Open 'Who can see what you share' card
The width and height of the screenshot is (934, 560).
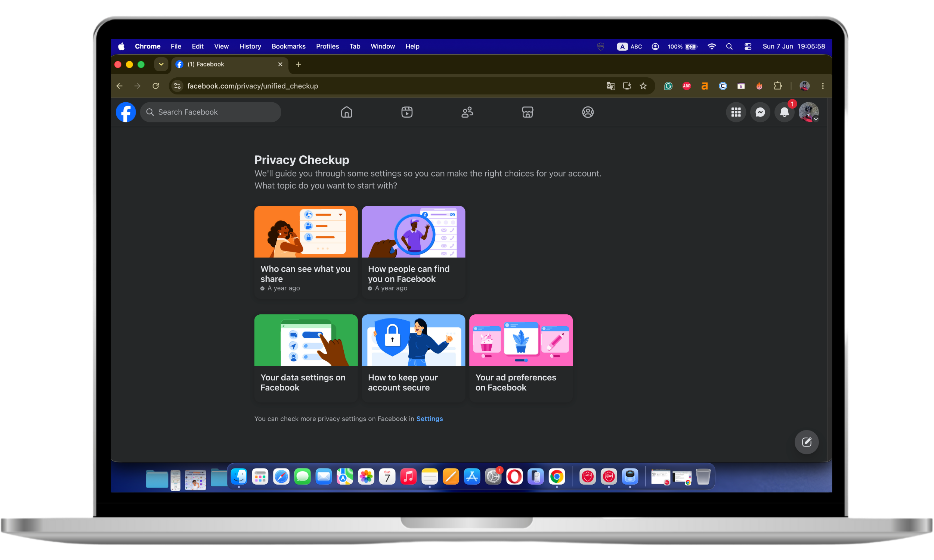pos(306,252)
